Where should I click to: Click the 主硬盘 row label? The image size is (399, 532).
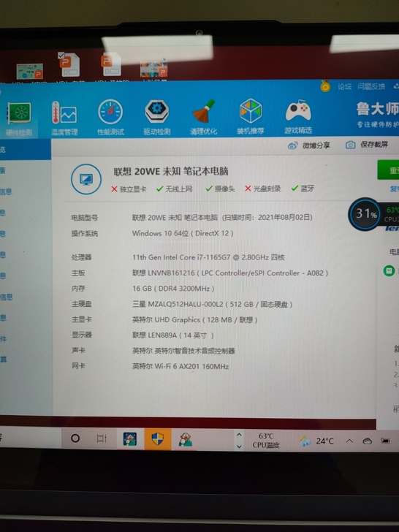(81, 304)
